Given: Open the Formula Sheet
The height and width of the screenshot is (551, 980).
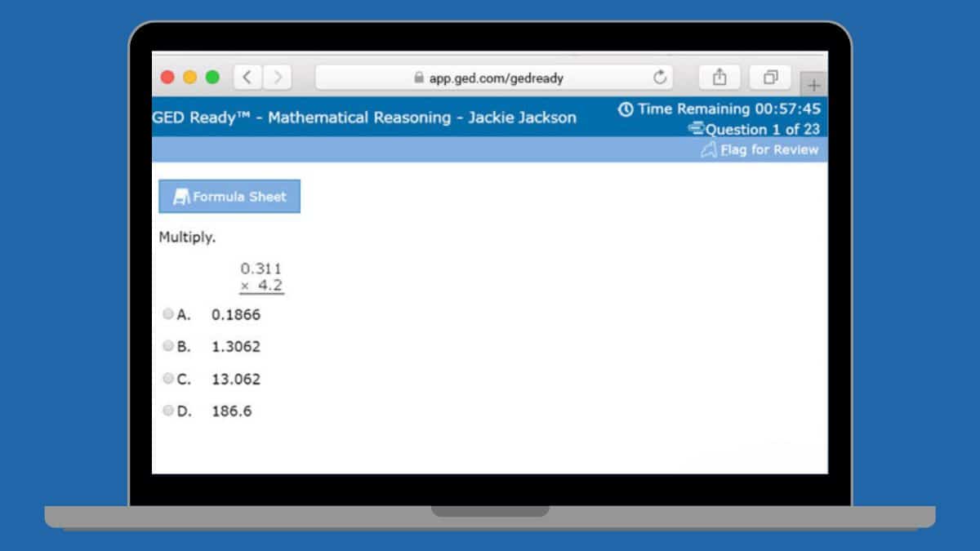Looking at the screenshot, I should point(229,197).
